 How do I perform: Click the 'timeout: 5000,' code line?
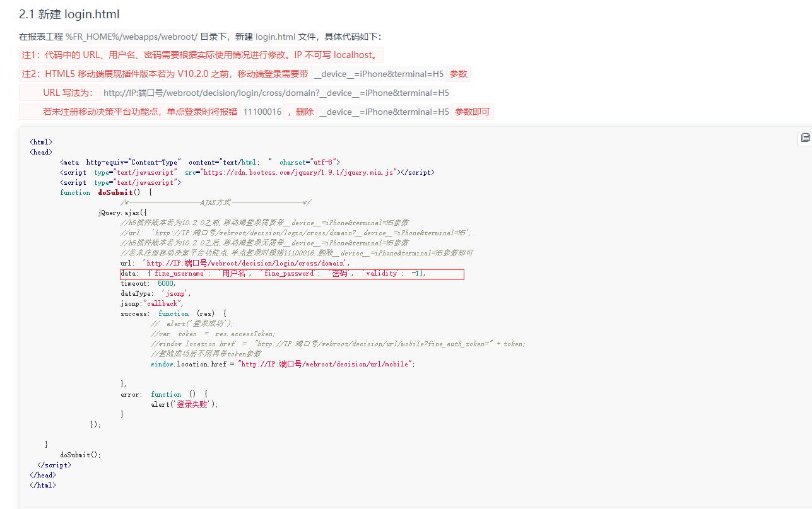[x=148, y=283]
